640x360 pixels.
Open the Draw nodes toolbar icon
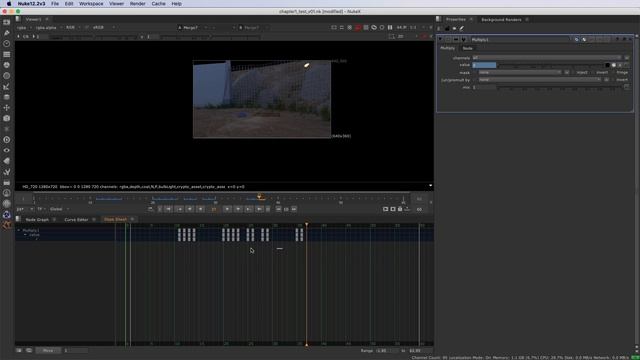coord(7,33)
